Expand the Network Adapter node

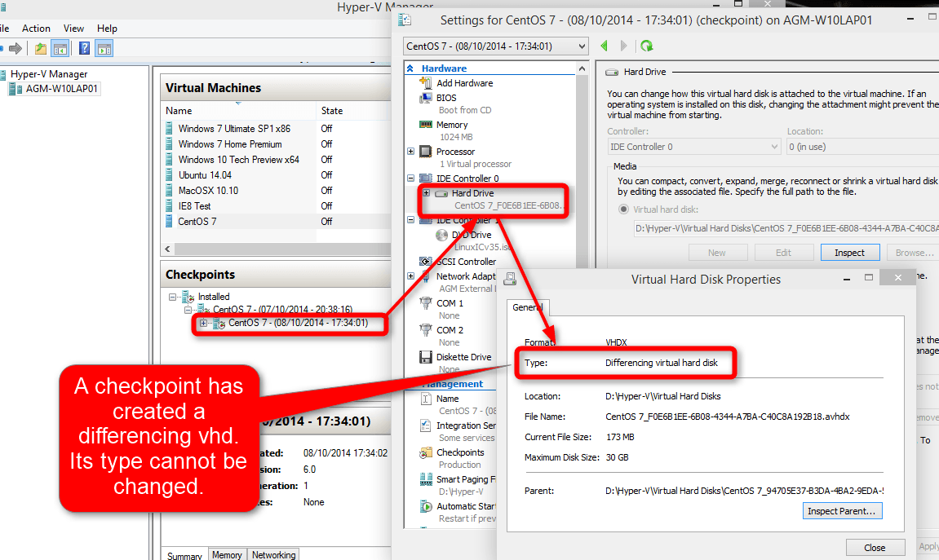411,276
